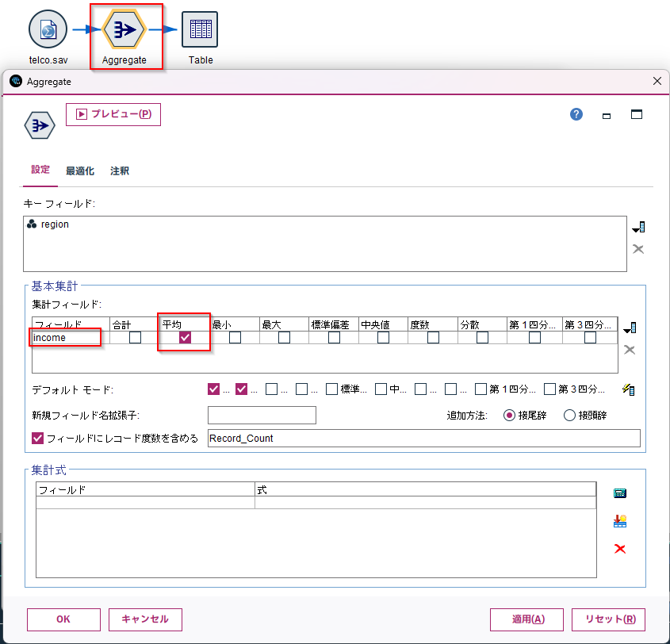The width and height of the screenshot is (670, 644).
Task: Check 合計 for income field
Action: click(135, 338)
